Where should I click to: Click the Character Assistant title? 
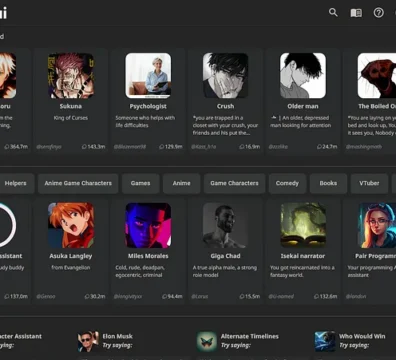[21, 336]
